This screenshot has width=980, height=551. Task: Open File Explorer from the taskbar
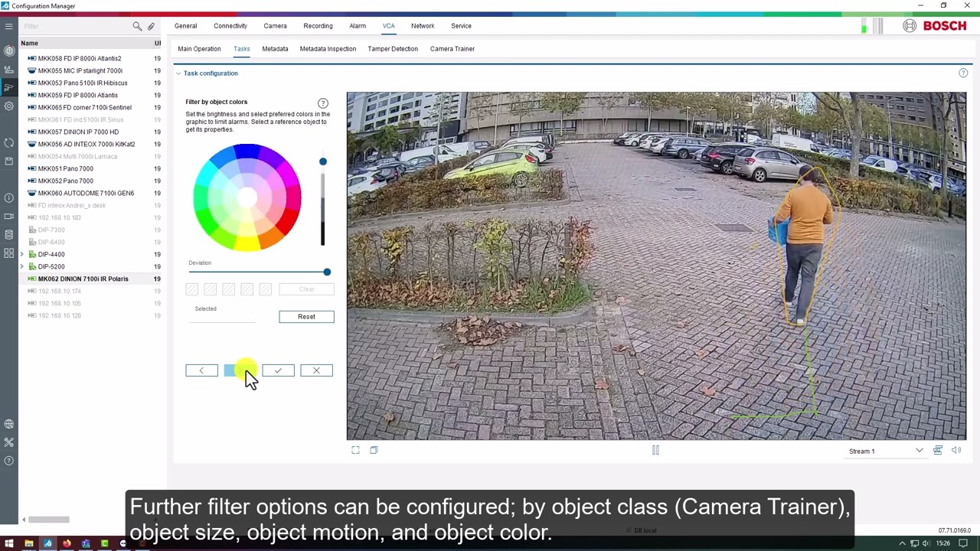pyautogui.click(x=29, y=544)
